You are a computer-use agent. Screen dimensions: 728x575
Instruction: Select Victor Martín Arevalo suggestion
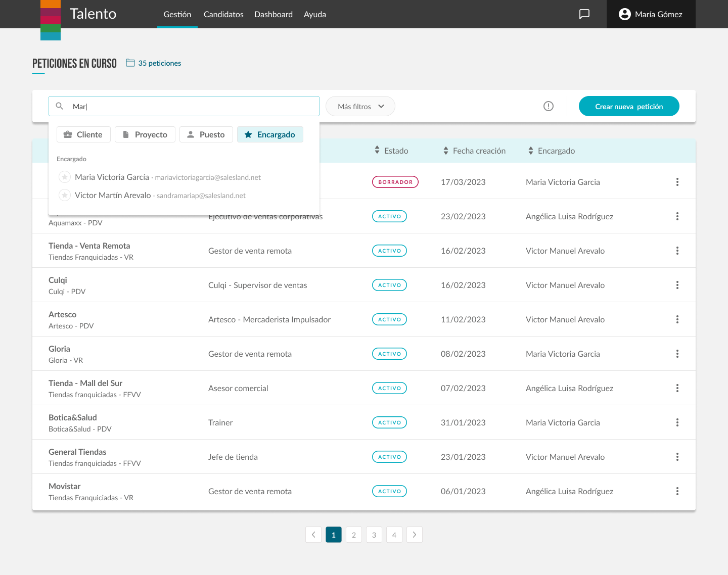[113, 195]
